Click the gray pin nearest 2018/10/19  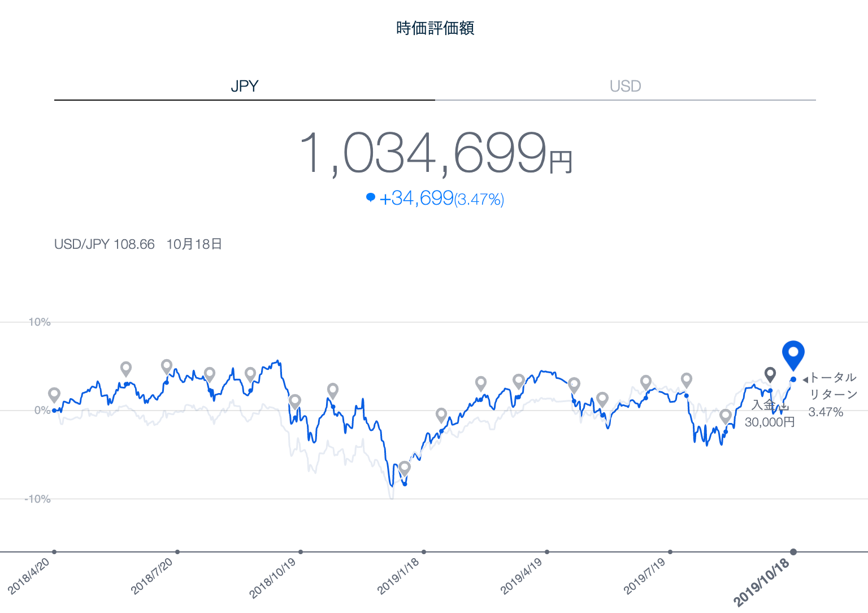coord(294,402)
